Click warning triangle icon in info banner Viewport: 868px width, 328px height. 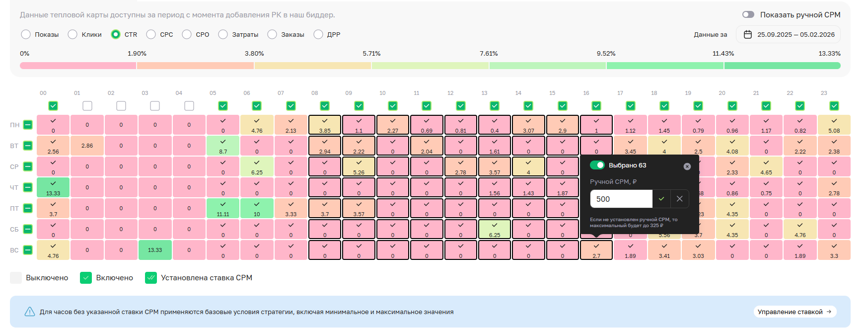[x=30, y=312]
